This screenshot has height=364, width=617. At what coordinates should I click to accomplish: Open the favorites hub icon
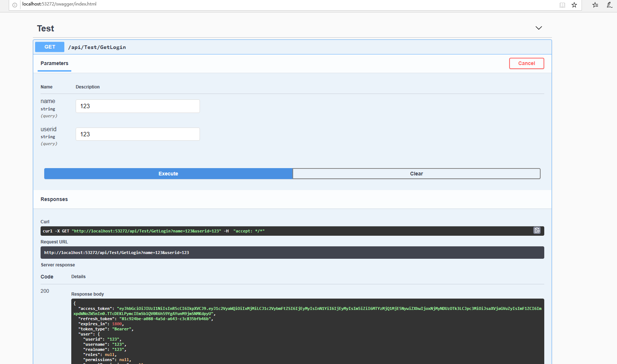[595, 5]
